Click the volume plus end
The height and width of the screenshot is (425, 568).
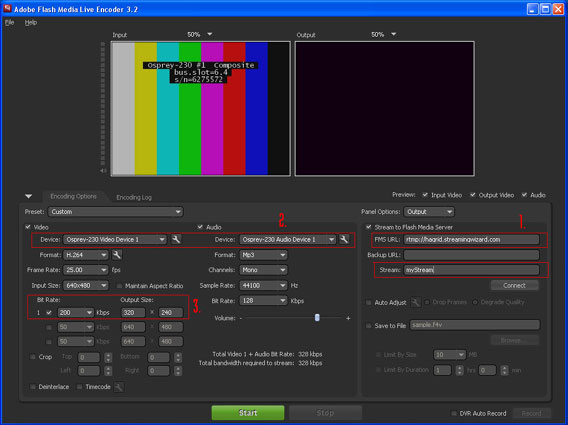[348, 318]
